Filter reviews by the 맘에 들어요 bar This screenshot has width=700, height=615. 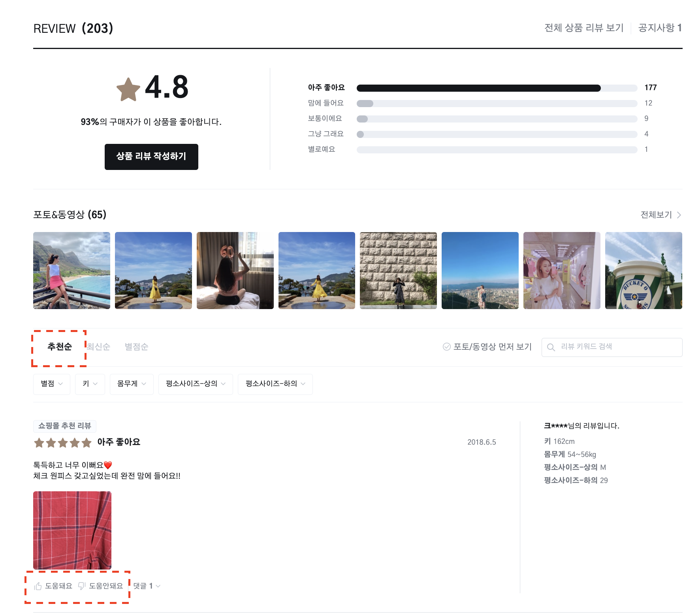click(x=497, y=104)
